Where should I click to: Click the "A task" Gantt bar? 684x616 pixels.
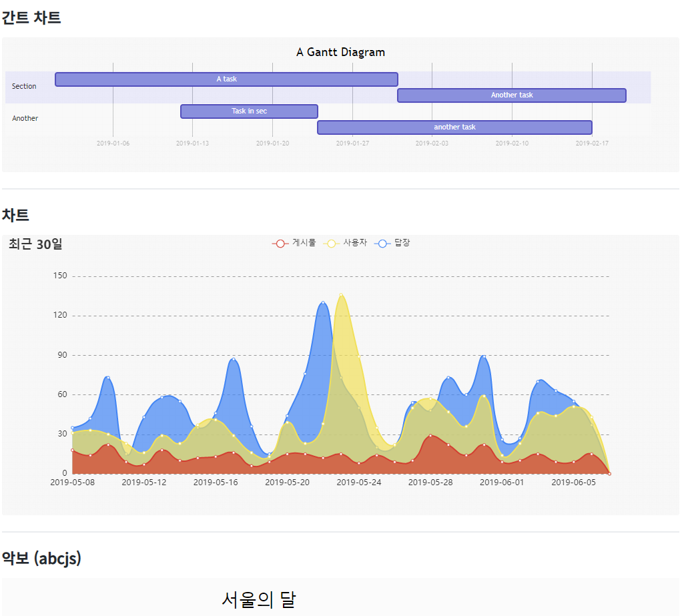226,79
